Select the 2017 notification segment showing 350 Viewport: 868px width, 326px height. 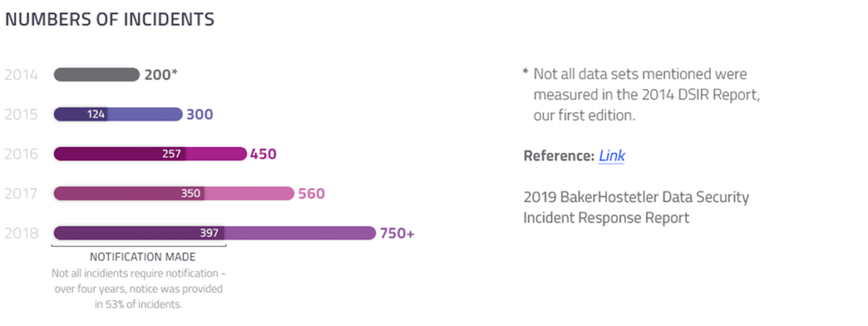coord(129,194)
